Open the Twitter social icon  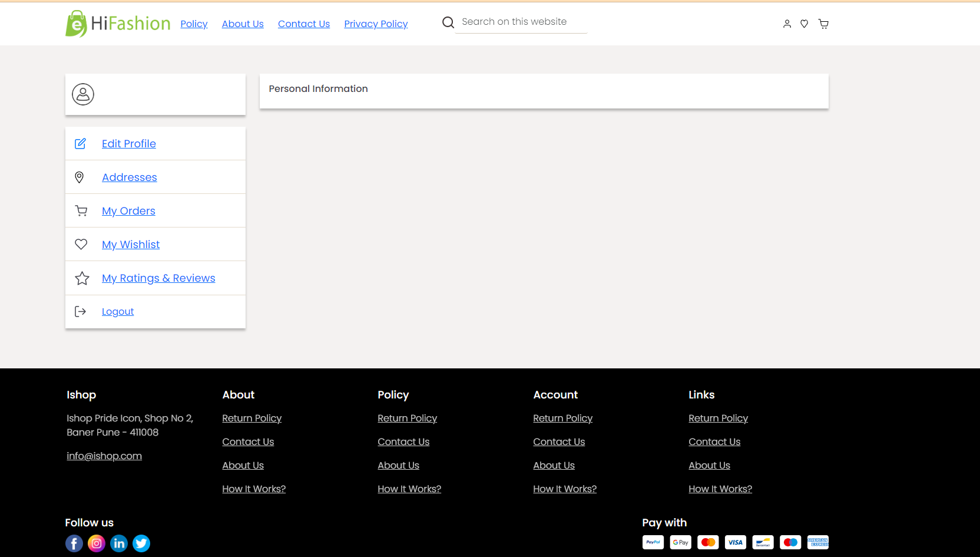[x=141, y=543]
